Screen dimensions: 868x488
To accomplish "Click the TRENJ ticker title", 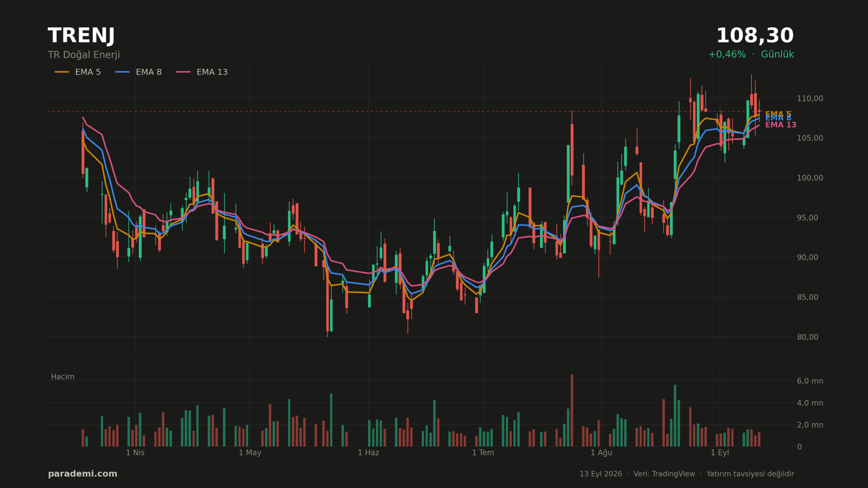I will (81, 36).
